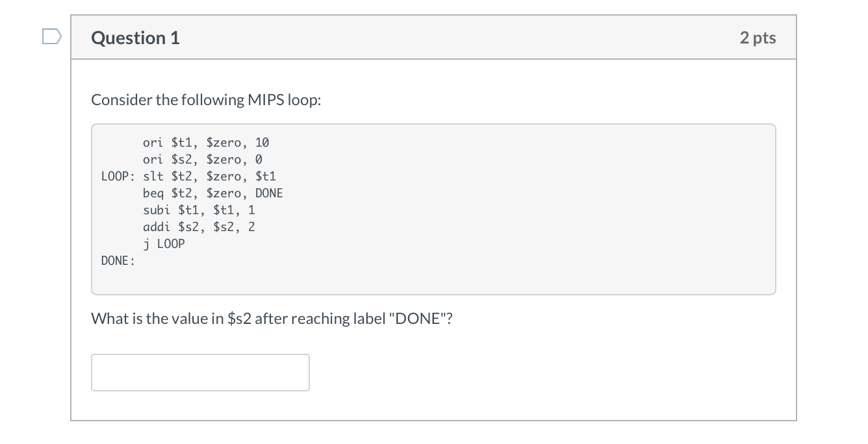Click the answer input box below the question
Image resolution: width=868 pixels, height=444 pixels.
point(200,373)
